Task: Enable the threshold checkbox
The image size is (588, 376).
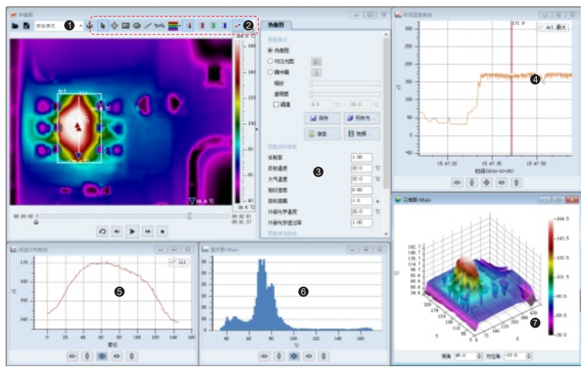Action: [x=276, y=103]
